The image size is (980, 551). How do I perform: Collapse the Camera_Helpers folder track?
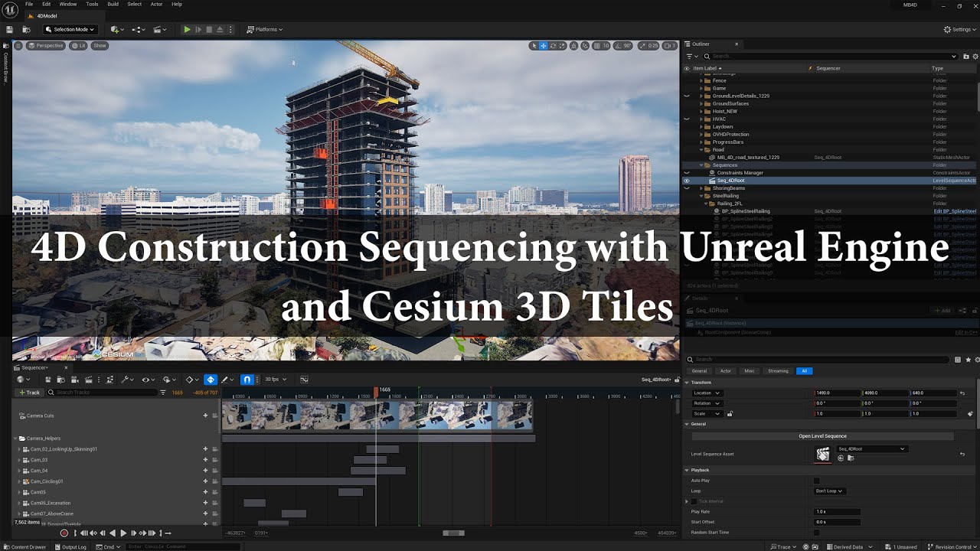pos(15,439)
